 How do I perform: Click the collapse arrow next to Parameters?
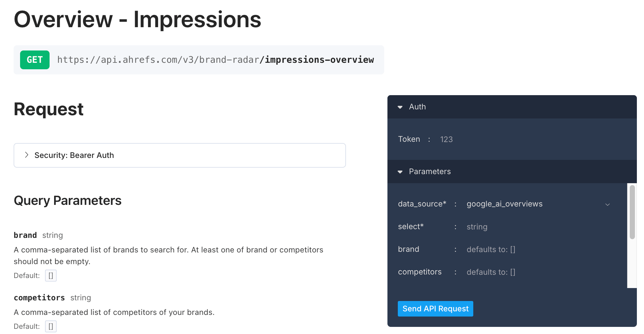400,172
